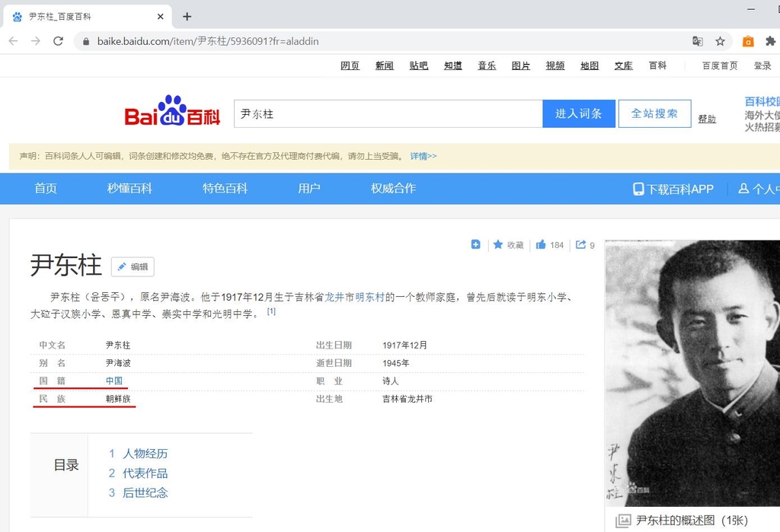Open the portrait photo of 尹东柱
This screenshot has height=532, width=780.
692,373
